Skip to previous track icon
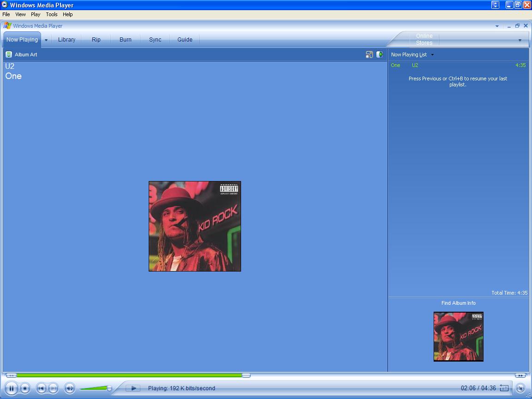 coord(41,388)
